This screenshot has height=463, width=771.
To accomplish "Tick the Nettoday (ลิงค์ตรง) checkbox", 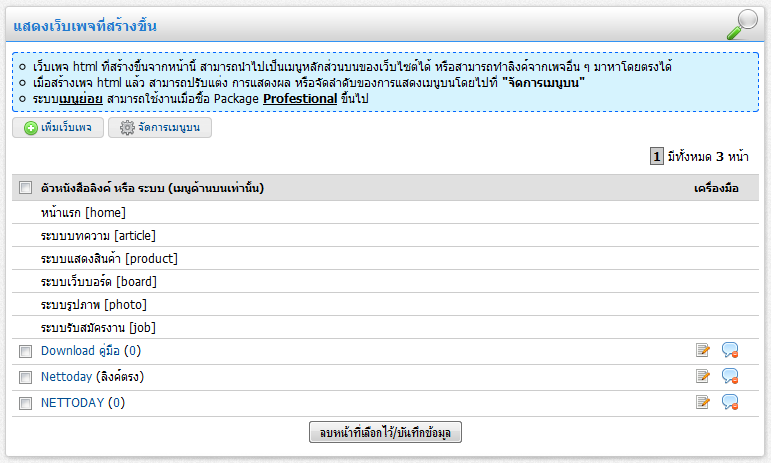I will (x=25, y=377).
